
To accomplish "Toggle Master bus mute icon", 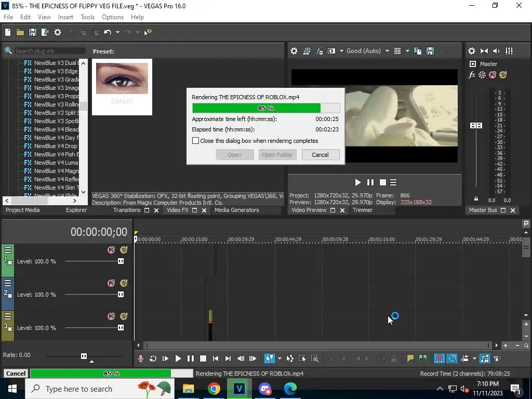I will click(x=493, y=75).
